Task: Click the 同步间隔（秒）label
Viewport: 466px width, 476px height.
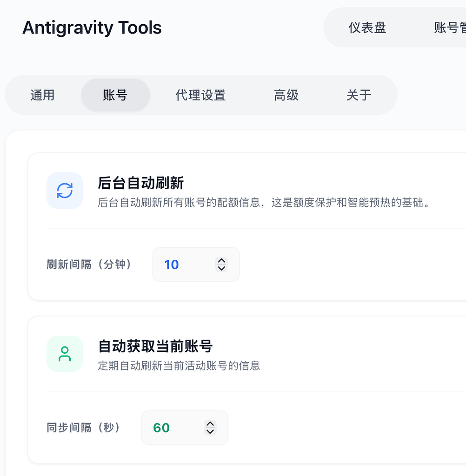Action: click(84, 428)
